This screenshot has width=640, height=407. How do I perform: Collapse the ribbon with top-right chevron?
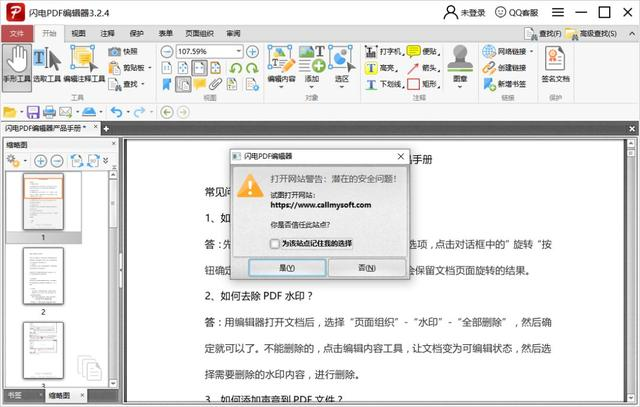(x=632, y=34)
